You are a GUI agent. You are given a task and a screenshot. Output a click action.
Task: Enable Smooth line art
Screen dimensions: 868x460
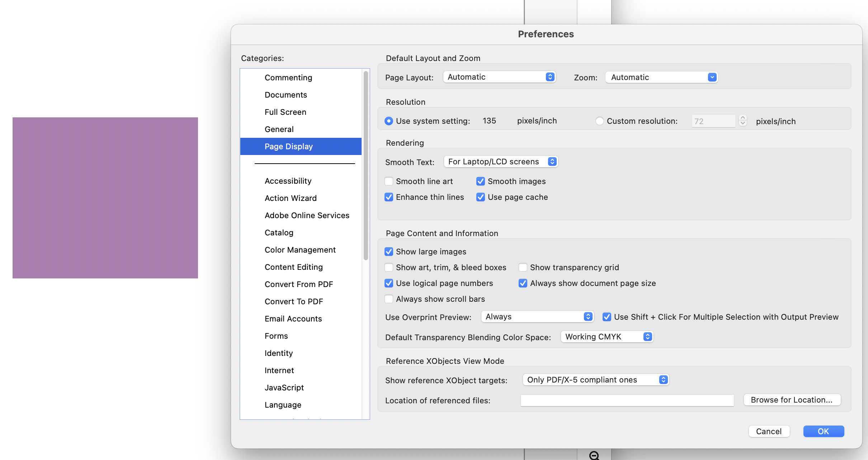tap(389, 181)
